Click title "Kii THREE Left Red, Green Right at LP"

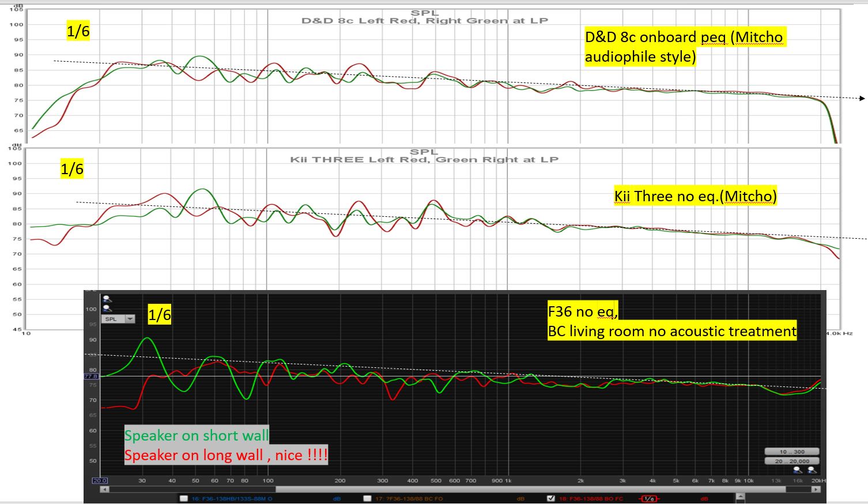click(424, 160)
